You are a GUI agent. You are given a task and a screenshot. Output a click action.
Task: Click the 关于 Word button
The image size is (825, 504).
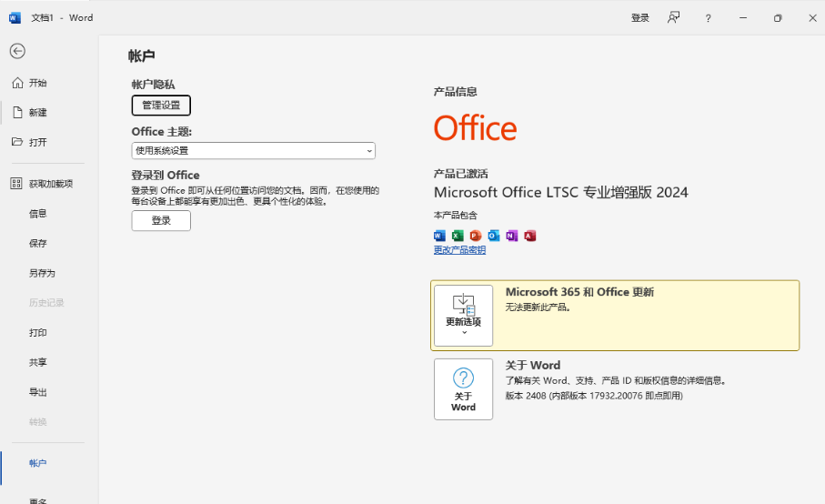coord(464,389)
